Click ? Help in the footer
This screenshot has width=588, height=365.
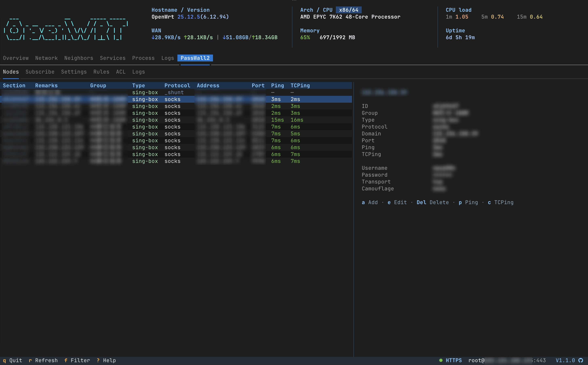[x=106, y=360]
